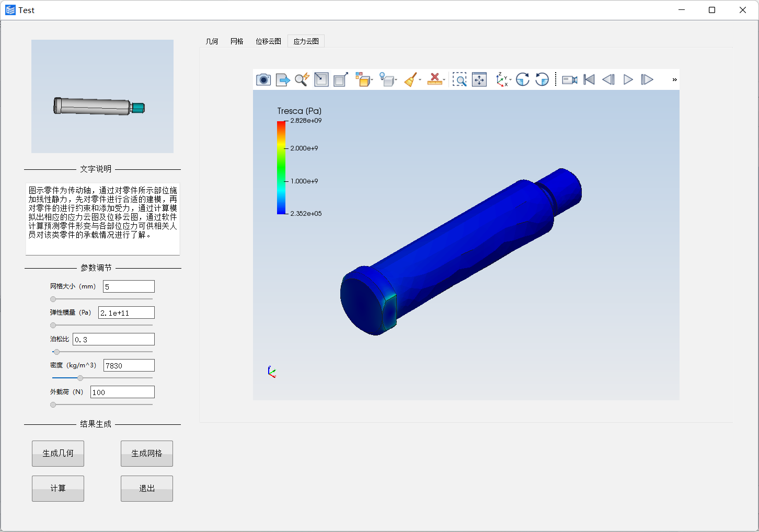759x532 pixels.
Task: Toggle the boxed diagonal-arrow select icon
Action: (x=321, y=79)
